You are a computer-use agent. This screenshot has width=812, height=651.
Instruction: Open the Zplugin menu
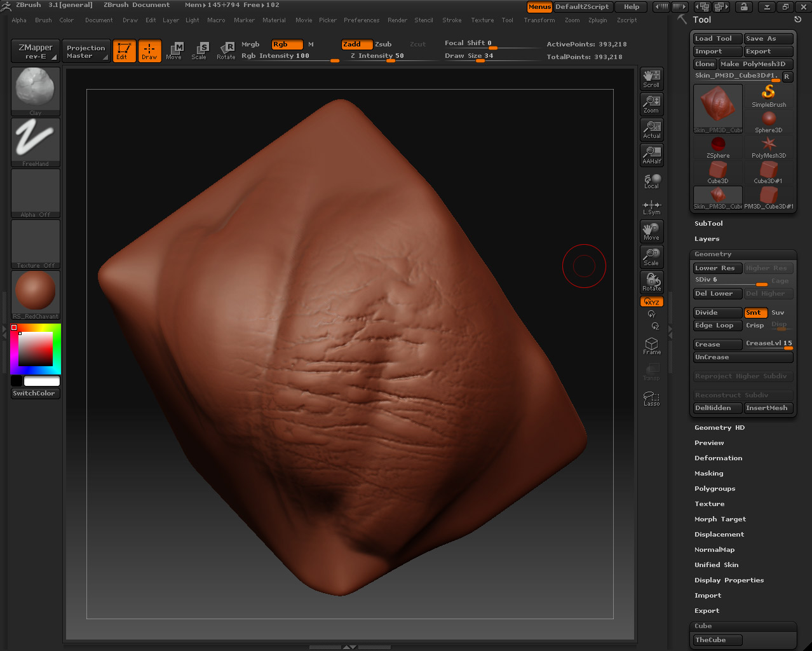point(598,20)
